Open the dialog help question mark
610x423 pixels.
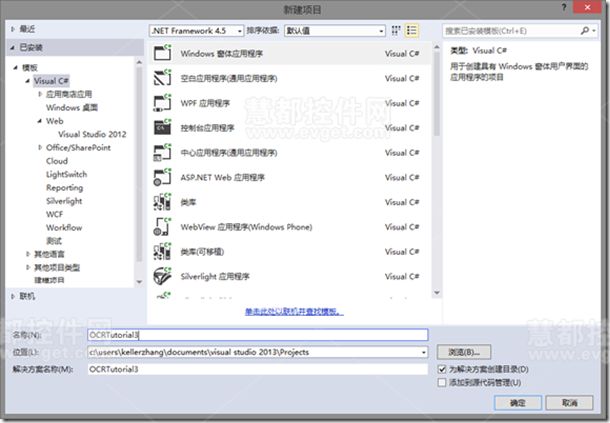tap(564, 7)
